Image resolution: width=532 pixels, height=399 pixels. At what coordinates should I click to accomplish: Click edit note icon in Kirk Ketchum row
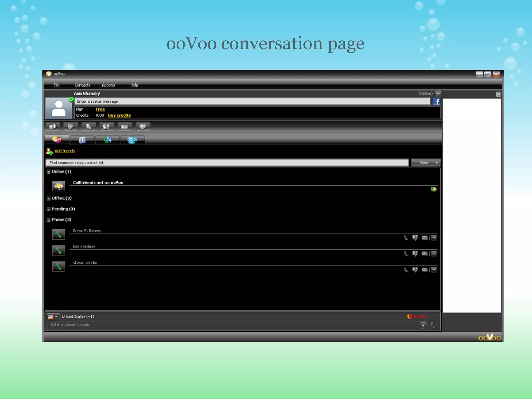(415, 254)
